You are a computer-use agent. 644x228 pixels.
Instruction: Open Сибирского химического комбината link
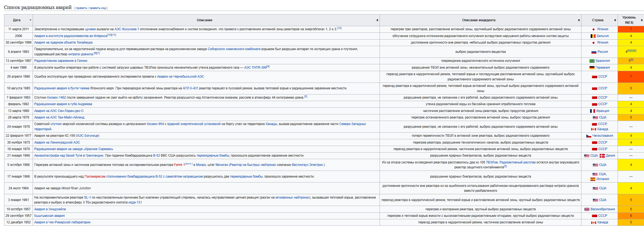point(234,49)
